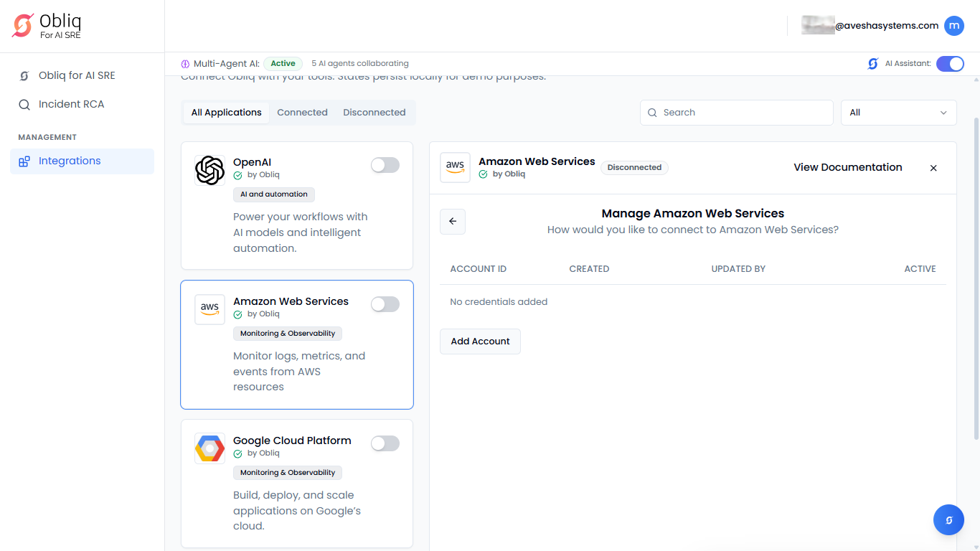The width and height of the screenshot is (980, 551).
Task: Switch to the Connected tab
Action: [x=302, y=113]
